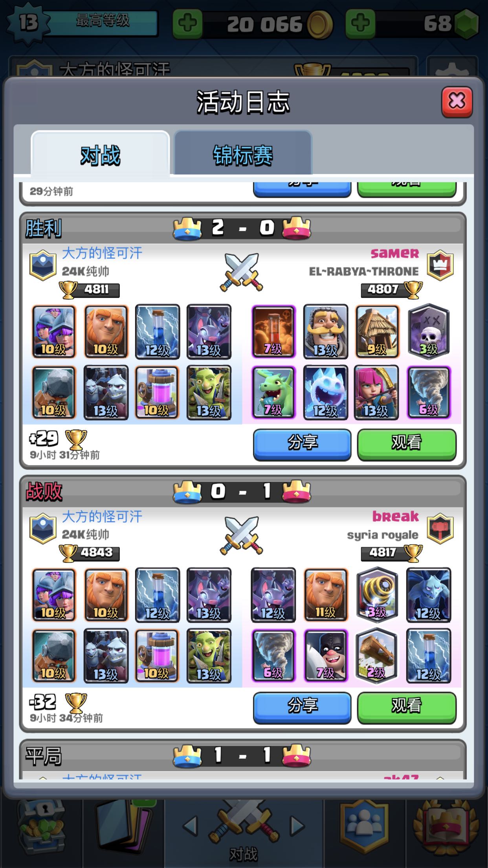Tap Graveyard card in saMeR's deck
This screenshot has width=488, height=868.
pos(429,331)
